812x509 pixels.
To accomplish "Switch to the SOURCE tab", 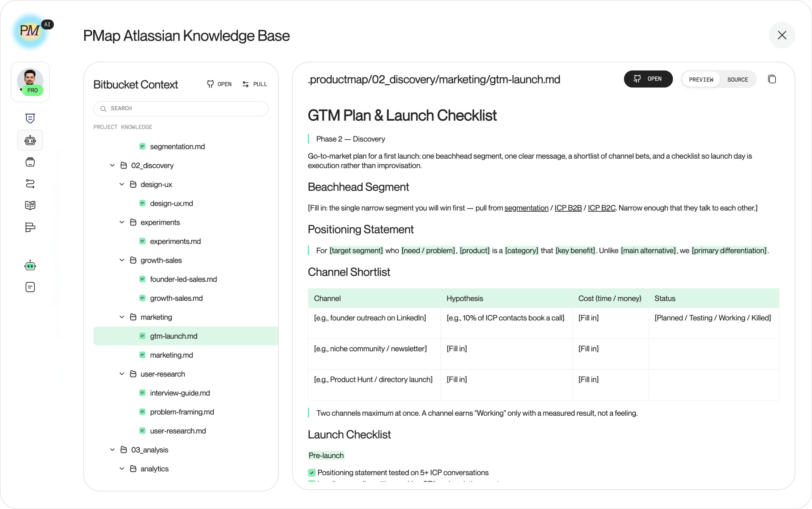I will (x=738, y=80).
